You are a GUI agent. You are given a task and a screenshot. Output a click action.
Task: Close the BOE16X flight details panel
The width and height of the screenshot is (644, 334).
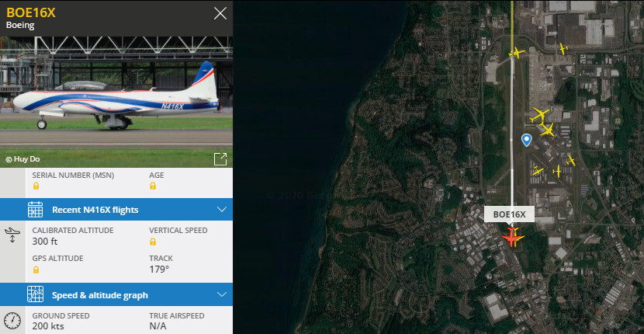(220, 13)
